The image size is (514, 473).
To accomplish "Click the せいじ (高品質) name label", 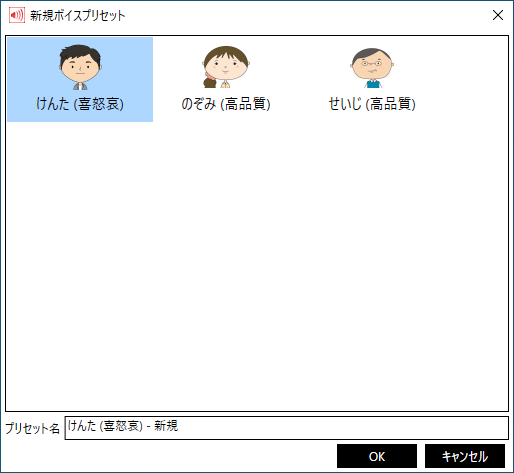I will pyautogui.click(x=372, y=104).
